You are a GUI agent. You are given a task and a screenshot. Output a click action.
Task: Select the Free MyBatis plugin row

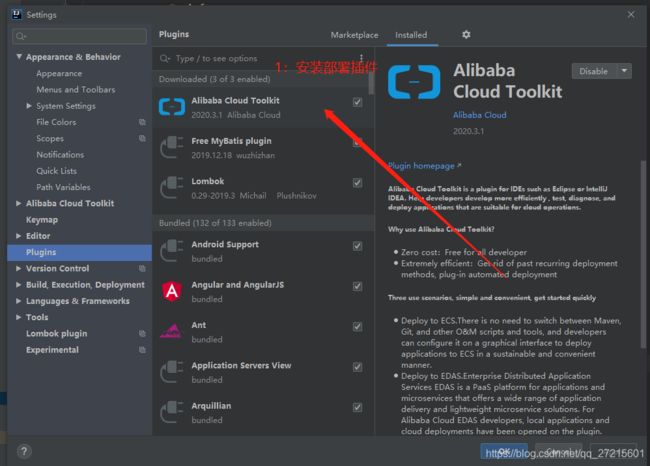click(x=263, y=148)
